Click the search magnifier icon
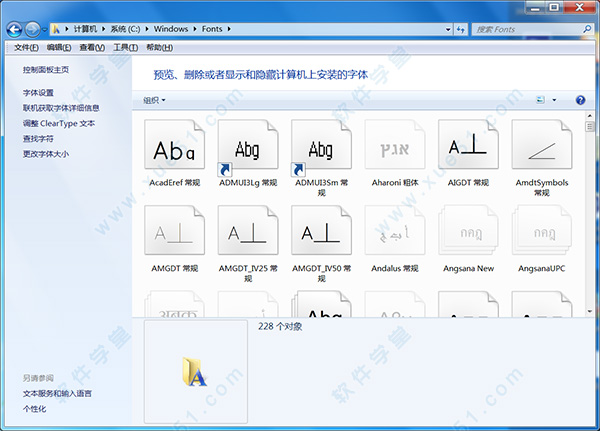Image resolution: width=600 pixels, height=431 pixels. (x=587, y=29)
